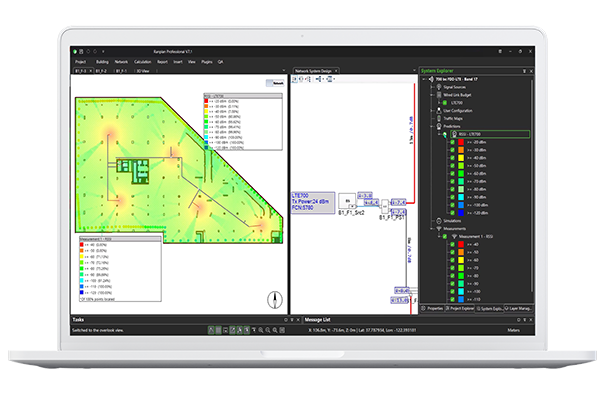Click the first green tool icon in the status bar
The height and width of the screenshot is (394, 604).
click(211, 330)
